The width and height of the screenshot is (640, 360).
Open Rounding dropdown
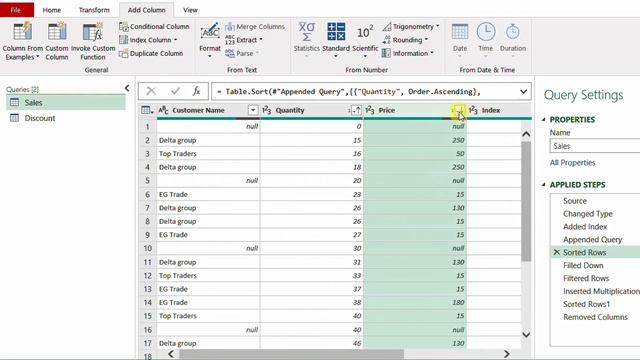point(405,40)
